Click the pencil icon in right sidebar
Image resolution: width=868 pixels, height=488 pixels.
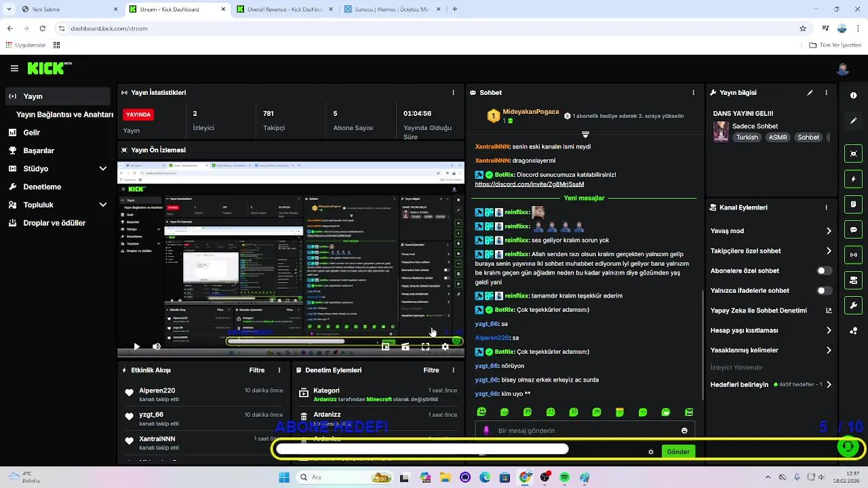[x=854, y=121]
